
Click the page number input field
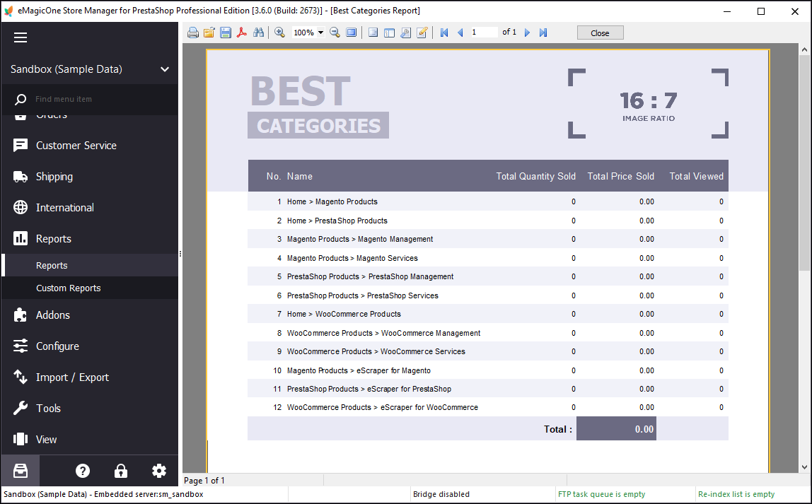tap(484, 32)
